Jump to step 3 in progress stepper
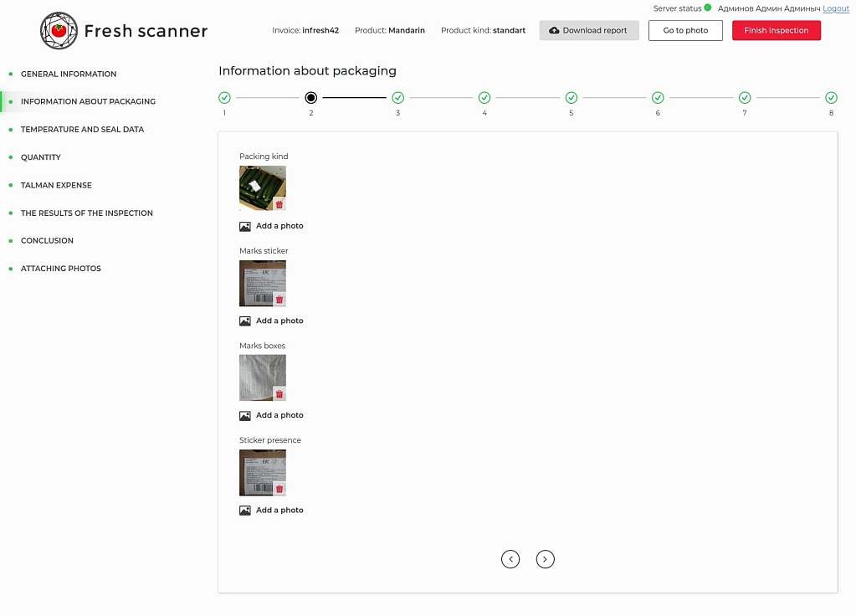 398,98
